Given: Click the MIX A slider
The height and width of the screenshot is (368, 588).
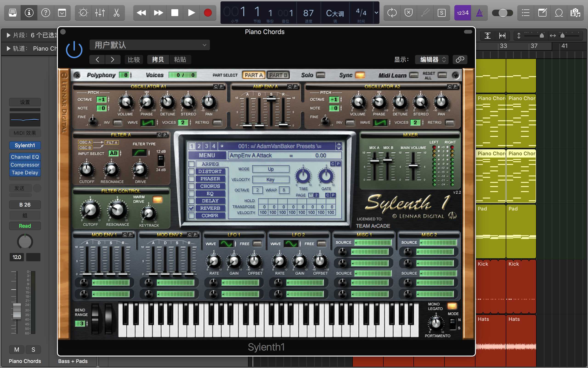Looking at the screenshot, I should click(374, 161).
